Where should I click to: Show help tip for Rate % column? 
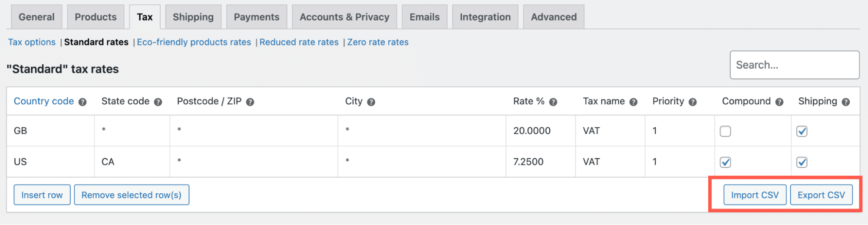[x=553, y=102]
